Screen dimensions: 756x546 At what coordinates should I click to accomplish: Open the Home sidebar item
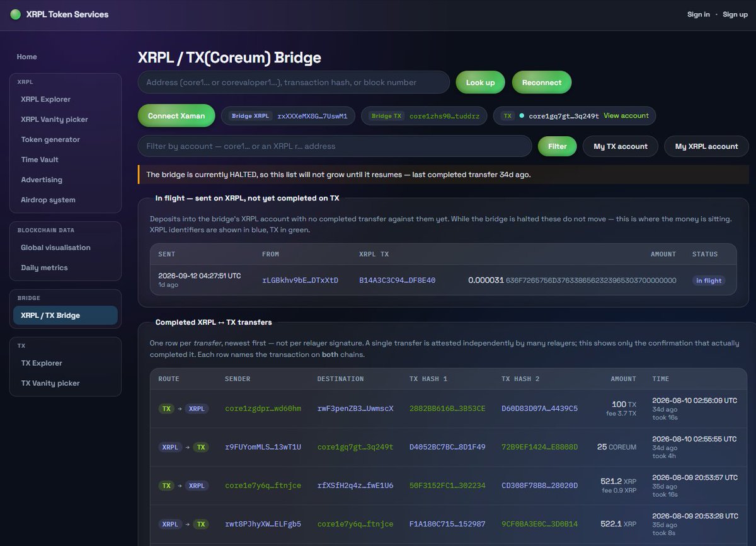pyautogui.click(x=26, y=57)
